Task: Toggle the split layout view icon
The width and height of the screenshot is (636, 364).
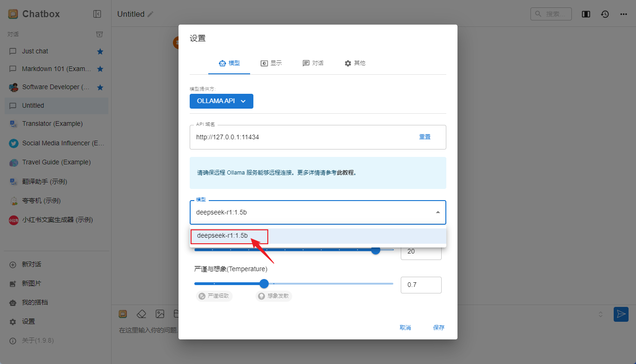Action: pos(586,14)
